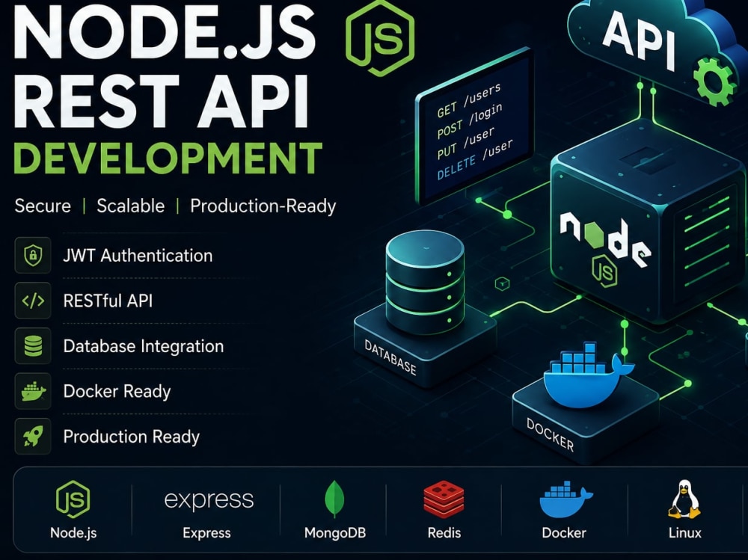The height and width of the screenshot is (560, 748).
Task: Click the green whale icon beside Docker Ready
Action: [33, 391]
